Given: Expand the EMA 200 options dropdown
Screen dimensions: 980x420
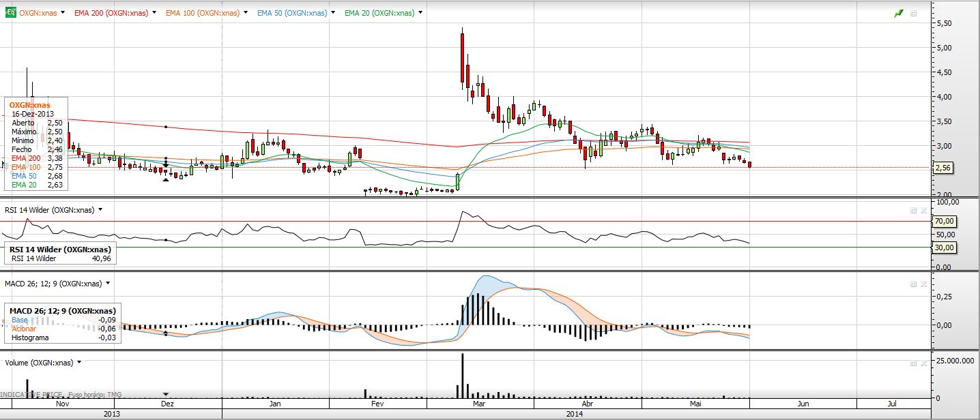Looking at the screenshot, I should click(x=154, y=13).
